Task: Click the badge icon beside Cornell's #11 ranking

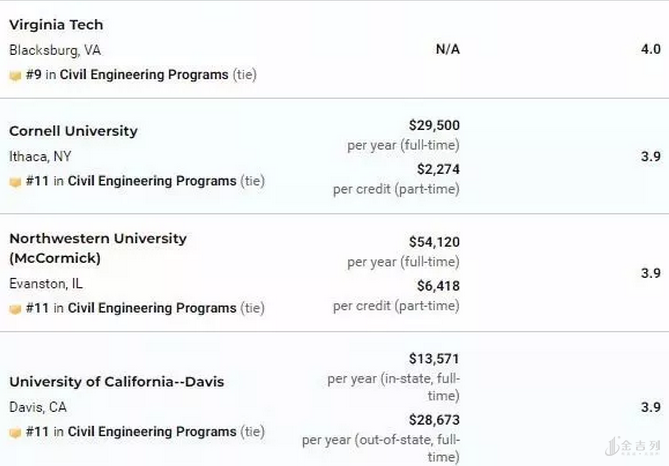Action: click(x=15, y=182)
